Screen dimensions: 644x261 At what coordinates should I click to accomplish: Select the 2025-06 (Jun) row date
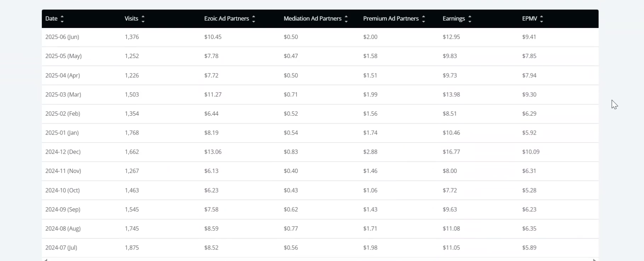62,37
